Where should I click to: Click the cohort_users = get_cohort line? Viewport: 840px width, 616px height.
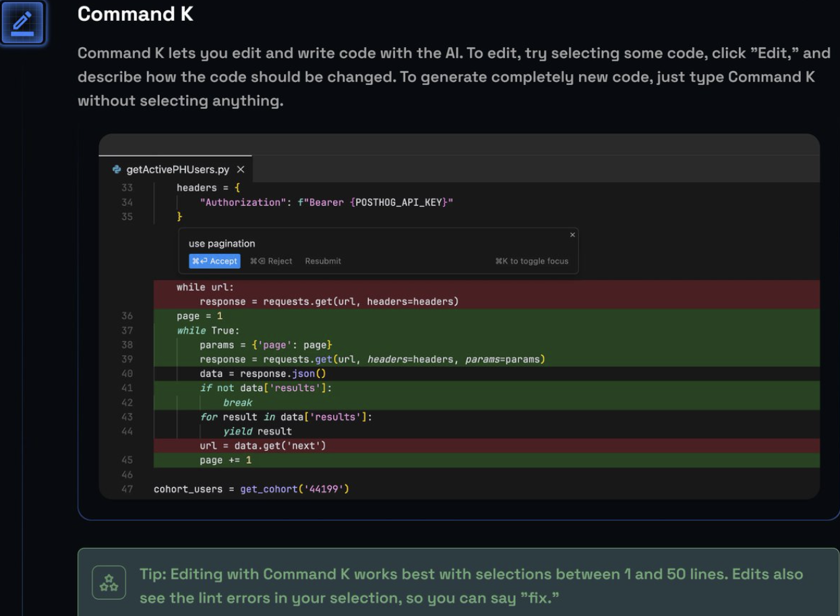(251, 489)
